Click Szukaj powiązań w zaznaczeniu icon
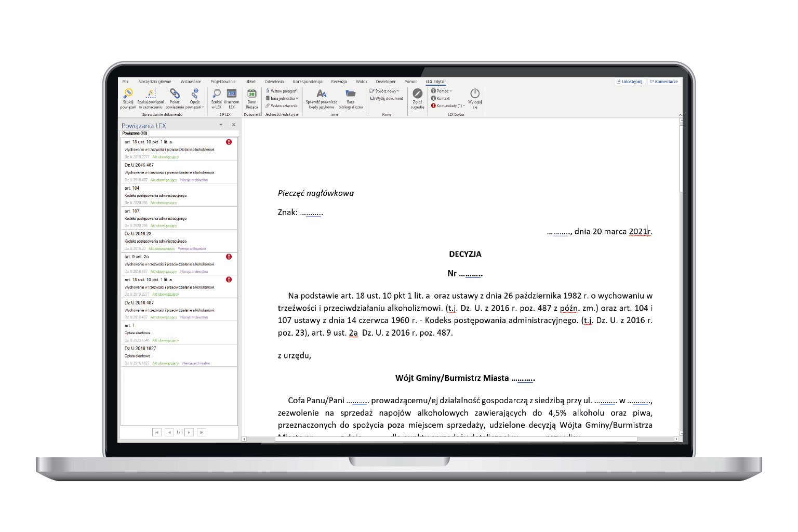The height and width of the screenshot is (532, 798). (151, 94)
